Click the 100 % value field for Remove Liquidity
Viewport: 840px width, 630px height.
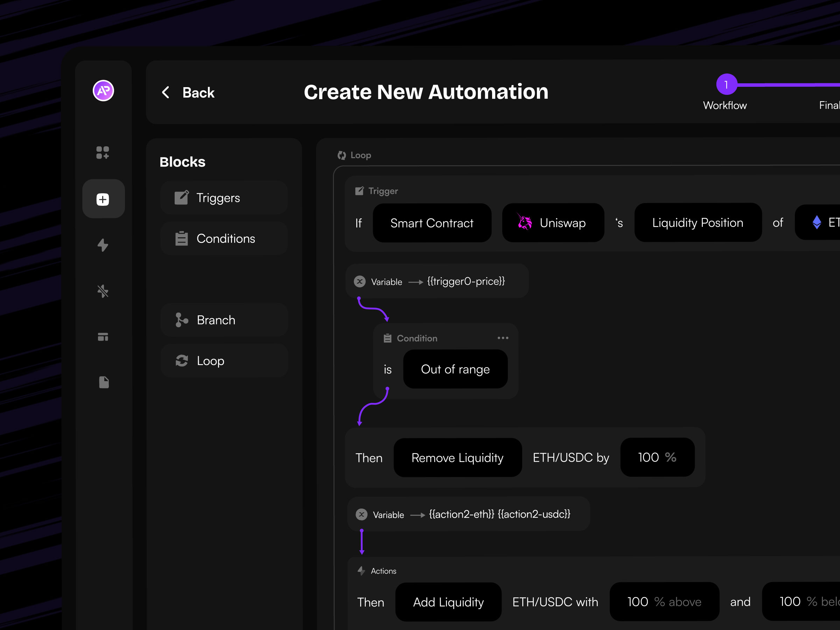657,457
